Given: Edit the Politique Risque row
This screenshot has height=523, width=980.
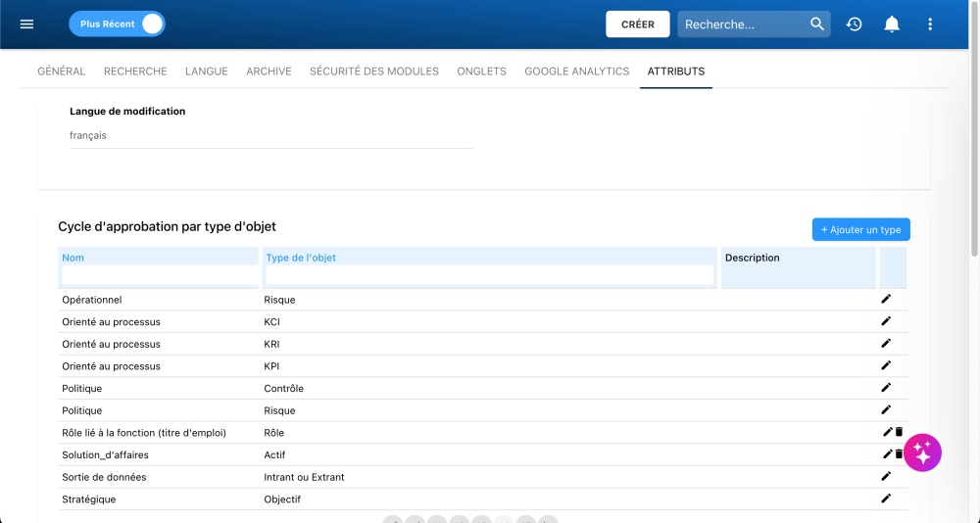Looking at the screenshot, I should coord(886,410).
